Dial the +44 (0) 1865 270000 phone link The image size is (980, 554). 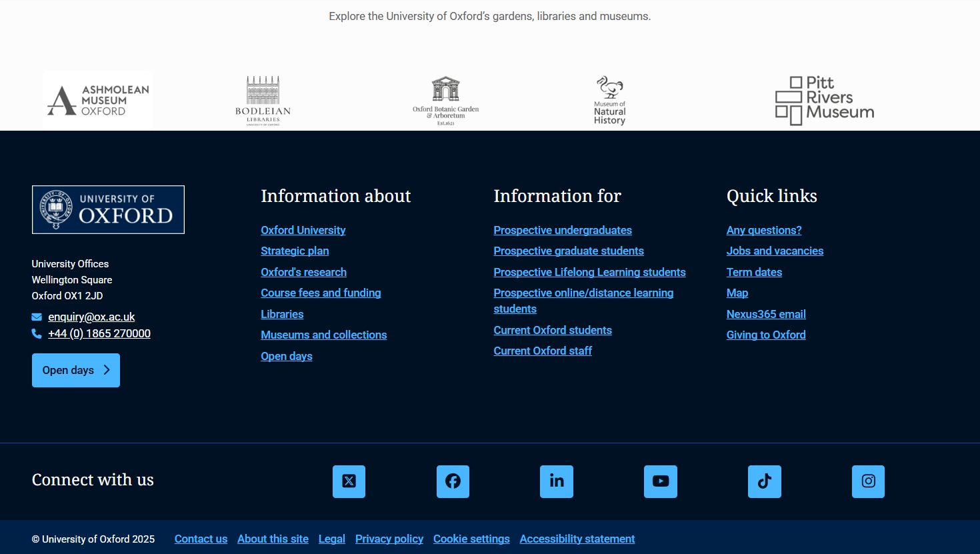click(x=99, y=333)
